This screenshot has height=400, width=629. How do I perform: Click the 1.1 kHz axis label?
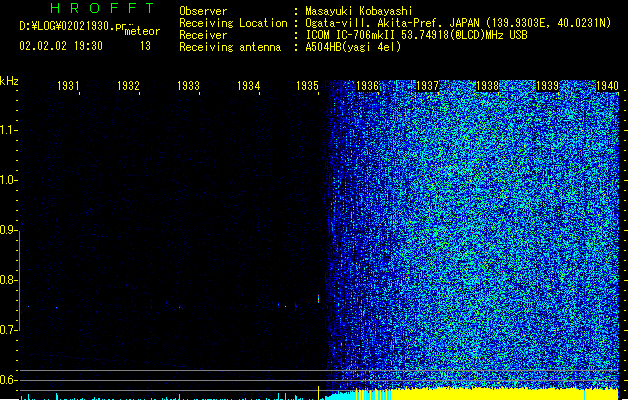[x=8, y=130]
